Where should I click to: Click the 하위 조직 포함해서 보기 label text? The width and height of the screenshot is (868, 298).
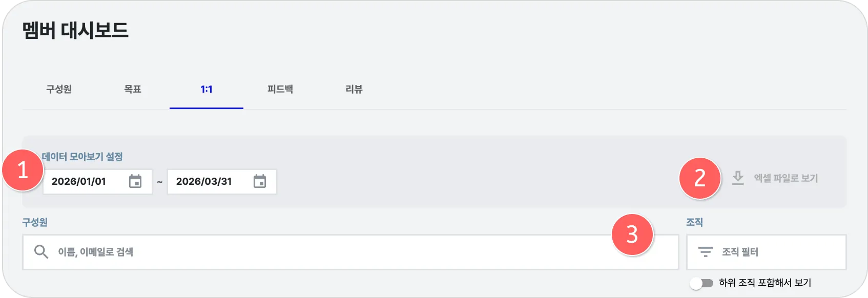pos(764,283)
